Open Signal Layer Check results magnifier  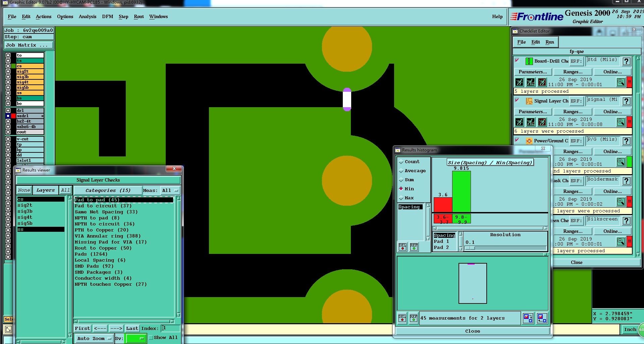[x=621, y=122]
